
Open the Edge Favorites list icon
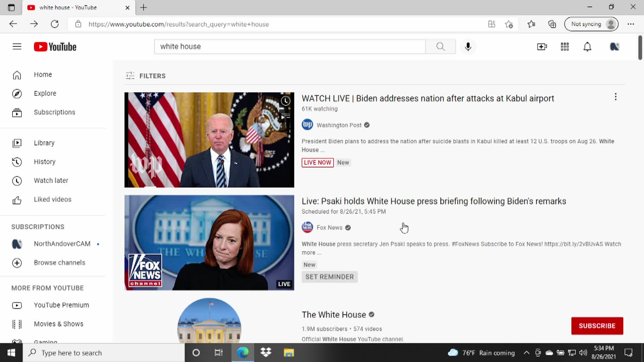pyautogui.click(x=531, y=24)
